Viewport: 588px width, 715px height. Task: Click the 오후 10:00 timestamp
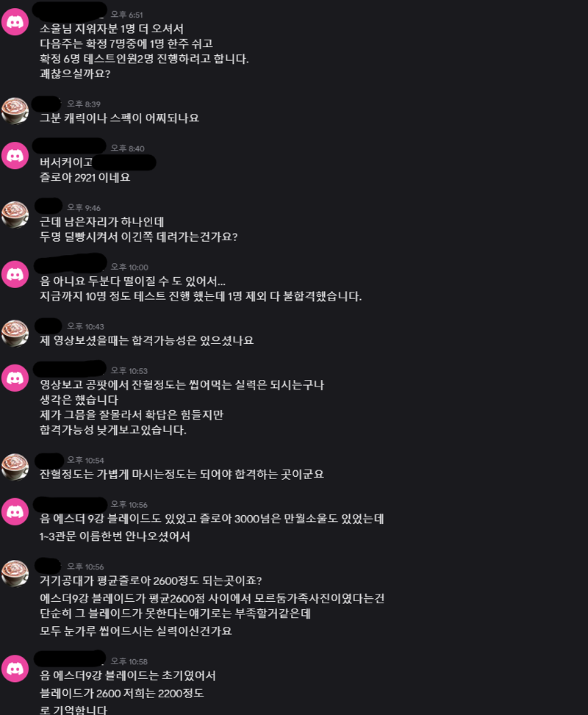tap(129, 267)
